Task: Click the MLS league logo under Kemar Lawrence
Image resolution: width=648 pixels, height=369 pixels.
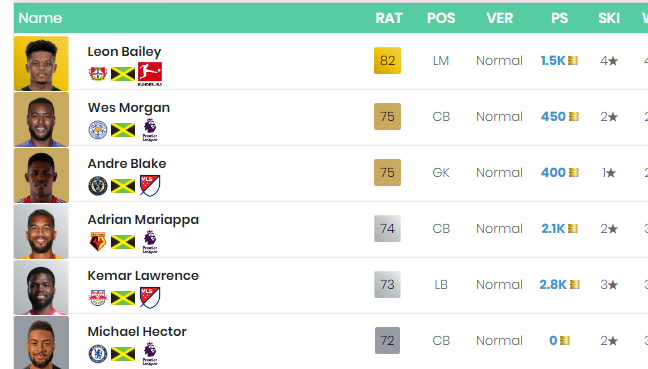Action: pyautogui.click(x=150, y=298)
